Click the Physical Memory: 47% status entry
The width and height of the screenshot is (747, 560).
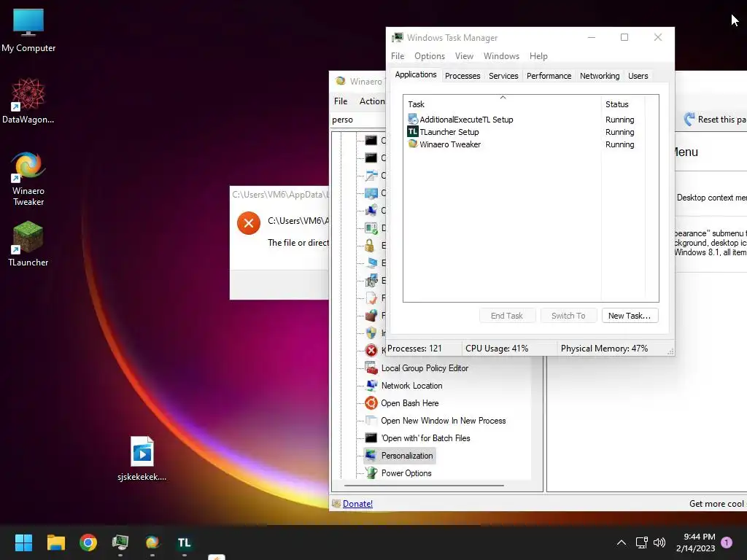(604, 349)
